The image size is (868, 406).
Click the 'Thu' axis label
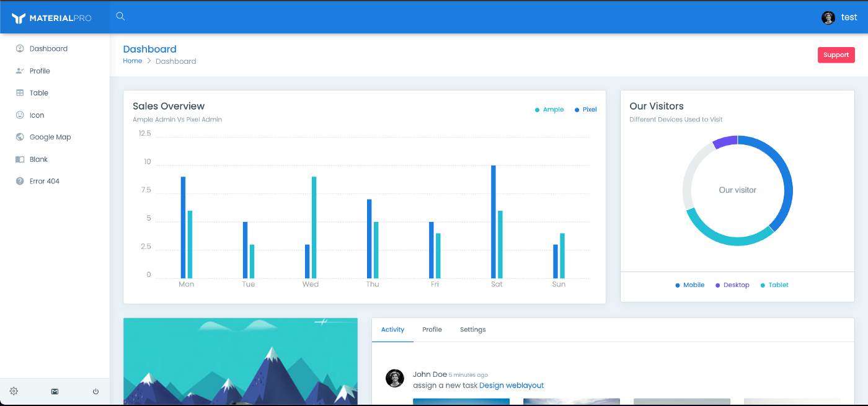(x=373, y=285)
